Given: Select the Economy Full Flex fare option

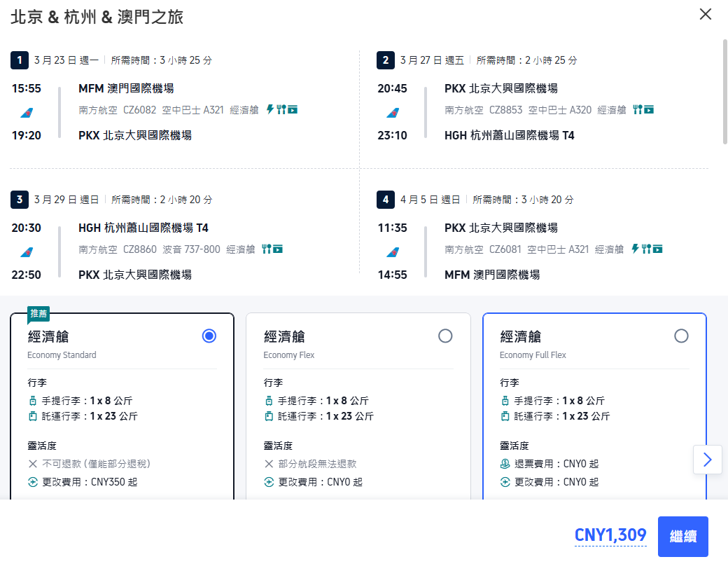Looking at the screenshot, I should pyautogui.click(x=681, y=336).
